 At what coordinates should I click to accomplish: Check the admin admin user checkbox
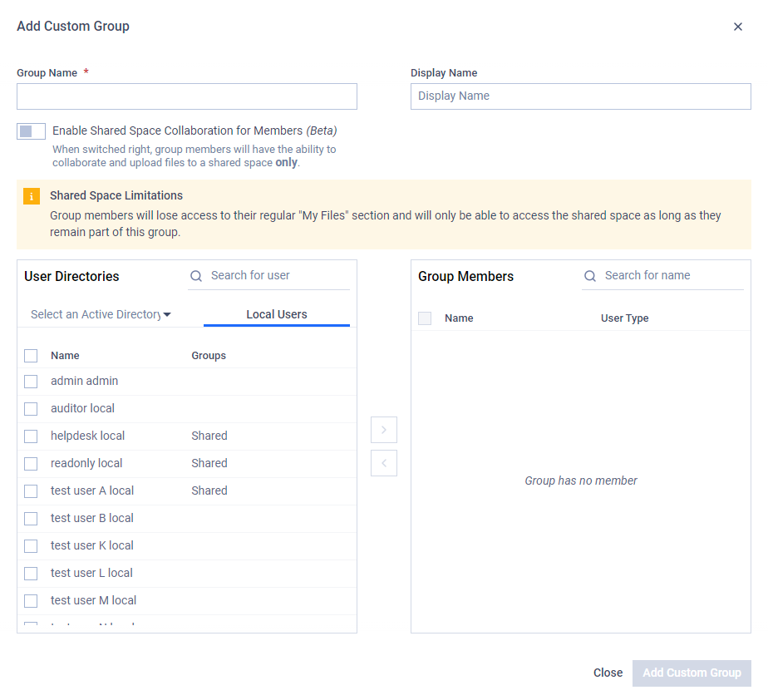(x=31, y=381)
